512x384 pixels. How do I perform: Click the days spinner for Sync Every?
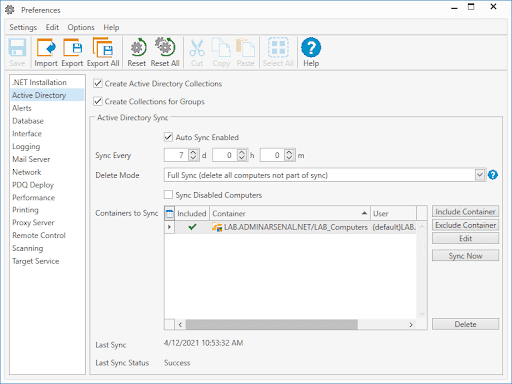point(193,155)
